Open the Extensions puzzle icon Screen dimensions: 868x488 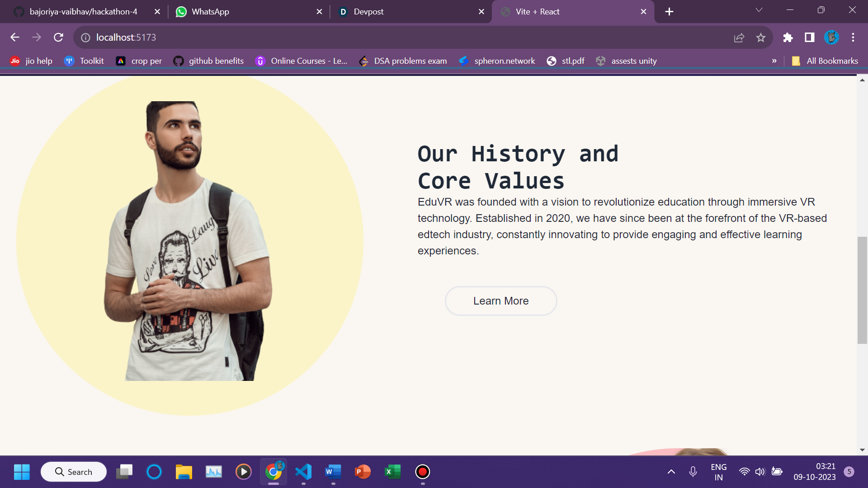(788, 38)
